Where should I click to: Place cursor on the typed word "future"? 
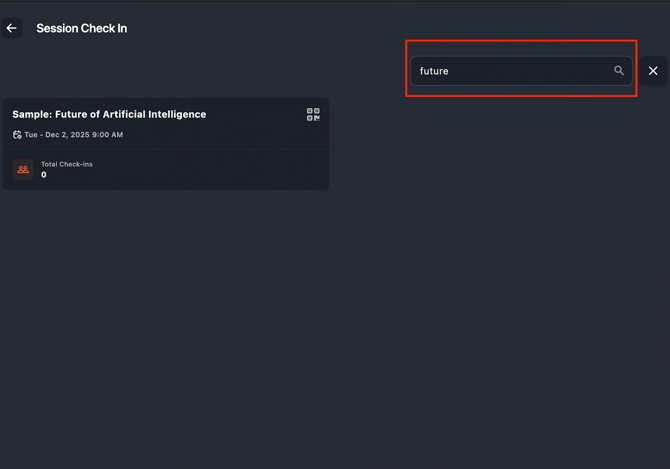click(x=434, y=71)
